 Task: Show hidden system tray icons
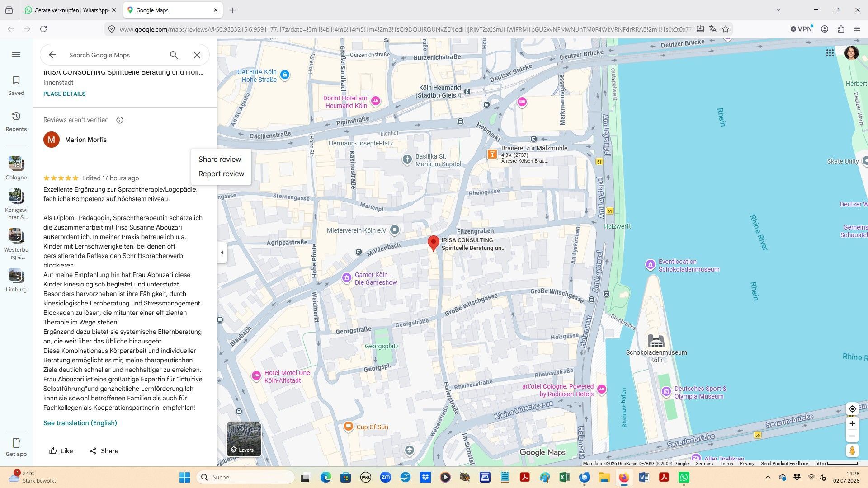click(x=768, y=477)
